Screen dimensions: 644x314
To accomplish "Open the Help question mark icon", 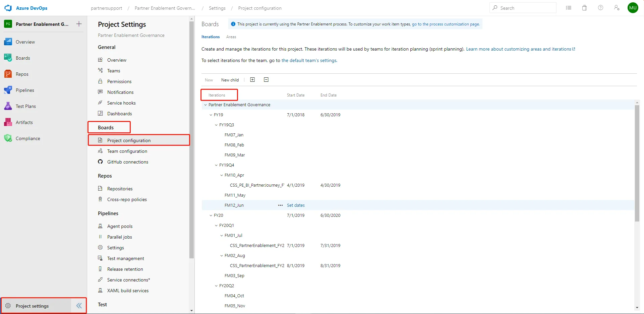I will [600, 8].
